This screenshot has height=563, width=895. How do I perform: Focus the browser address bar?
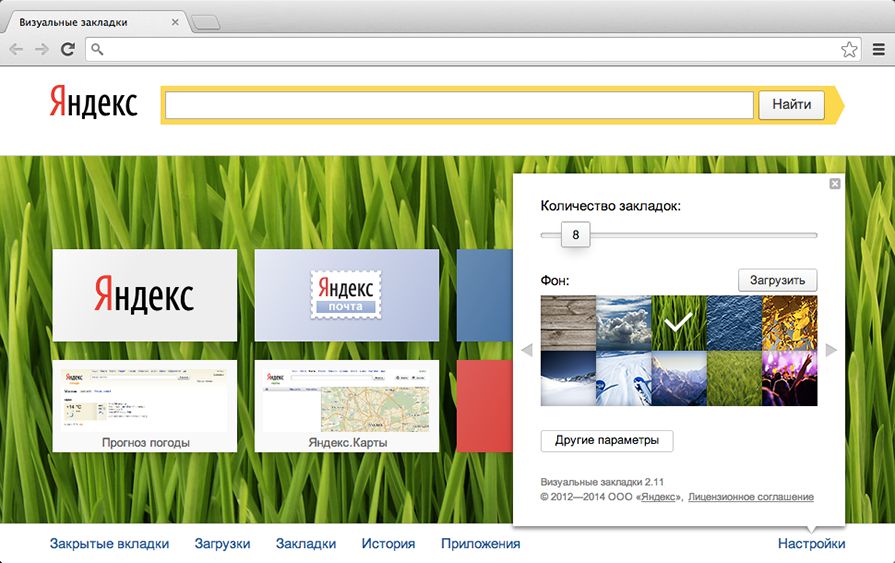(473, 50)
